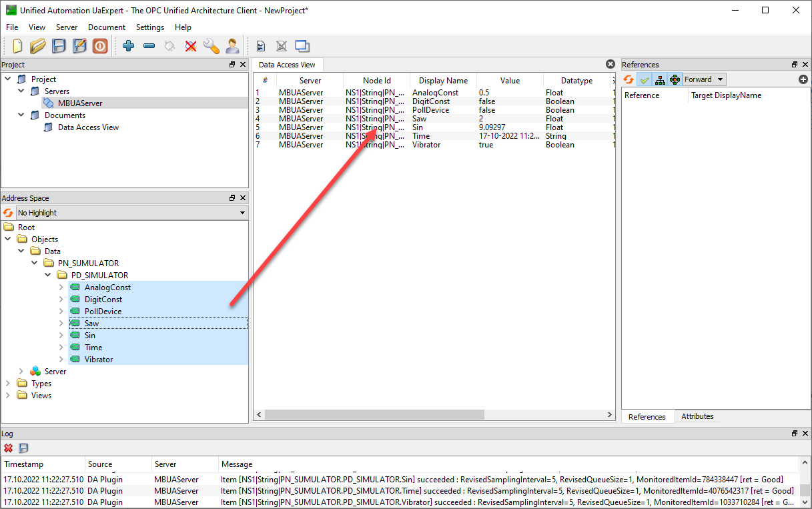The height and width of the screenshot is (509, 812).
Task: Refresh References panel with orange arrows icon
Action: click(629, 79)
